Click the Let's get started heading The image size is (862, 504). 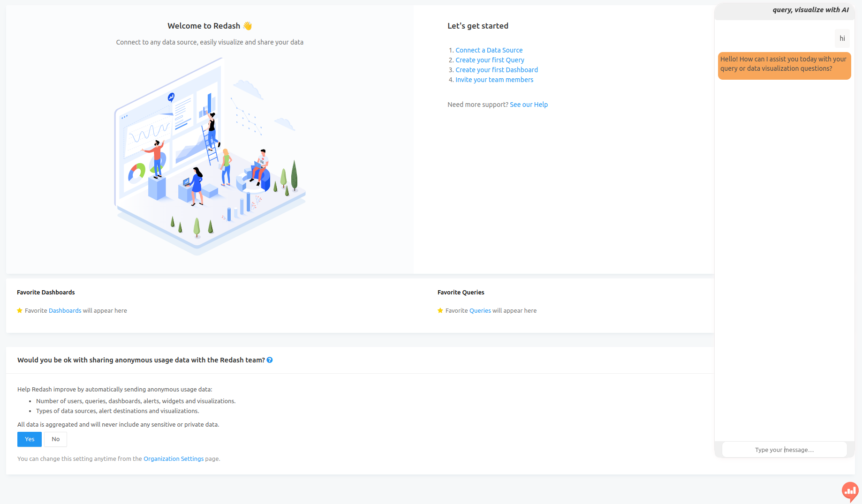tap(478, 26)
